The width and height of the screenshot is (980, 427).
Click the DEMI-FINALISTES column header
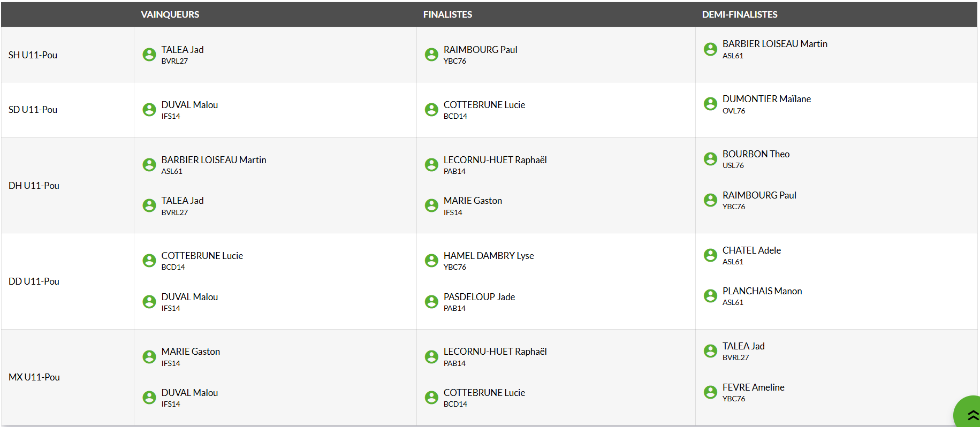739,14
